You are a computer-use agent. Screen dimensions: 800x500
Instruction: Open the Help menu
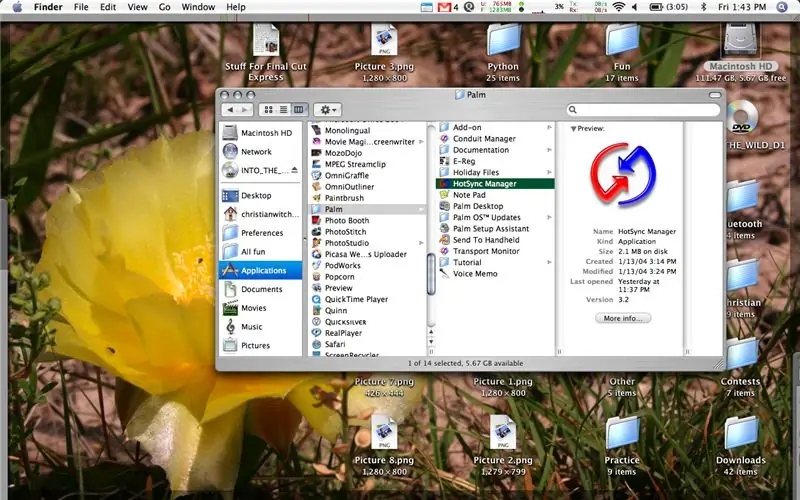[236, 7]
